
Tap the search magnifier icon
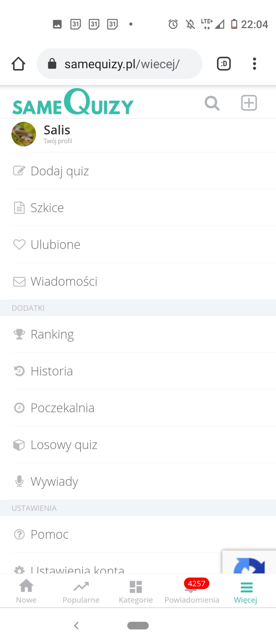212,103
